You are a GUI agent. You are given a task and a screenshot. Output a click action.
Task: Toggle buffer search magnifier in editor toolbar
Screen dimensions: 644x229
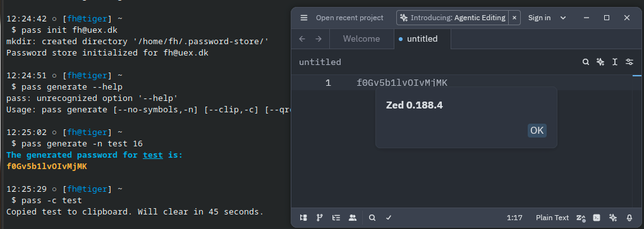pyautogui.click(x=586, y=62)
